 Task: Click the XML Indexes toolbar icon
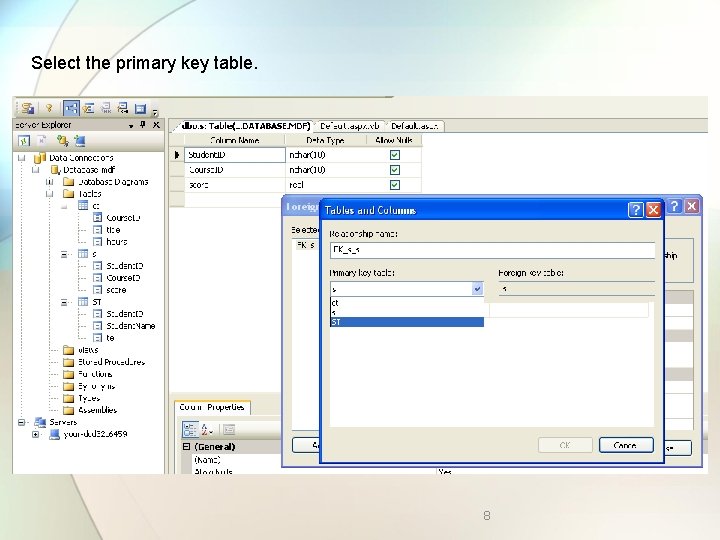(x=123, y=108)
